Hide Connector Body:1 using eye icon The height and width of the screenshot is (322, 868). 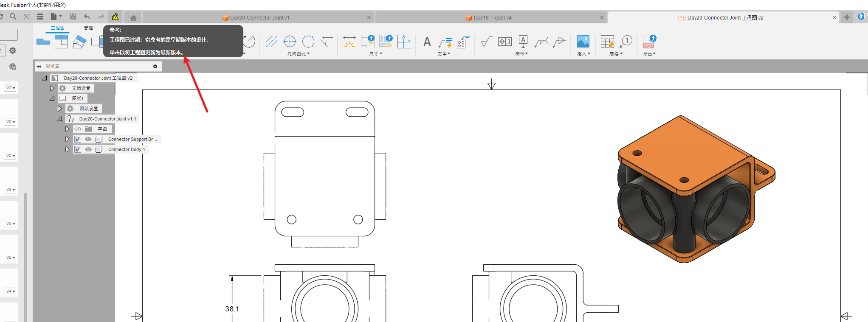(88, 149)
